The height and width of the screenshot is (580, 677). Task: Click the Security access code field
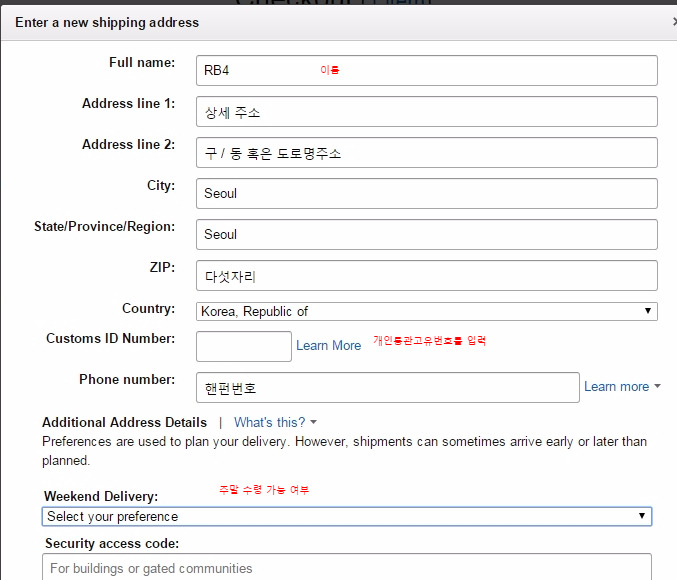347,567
